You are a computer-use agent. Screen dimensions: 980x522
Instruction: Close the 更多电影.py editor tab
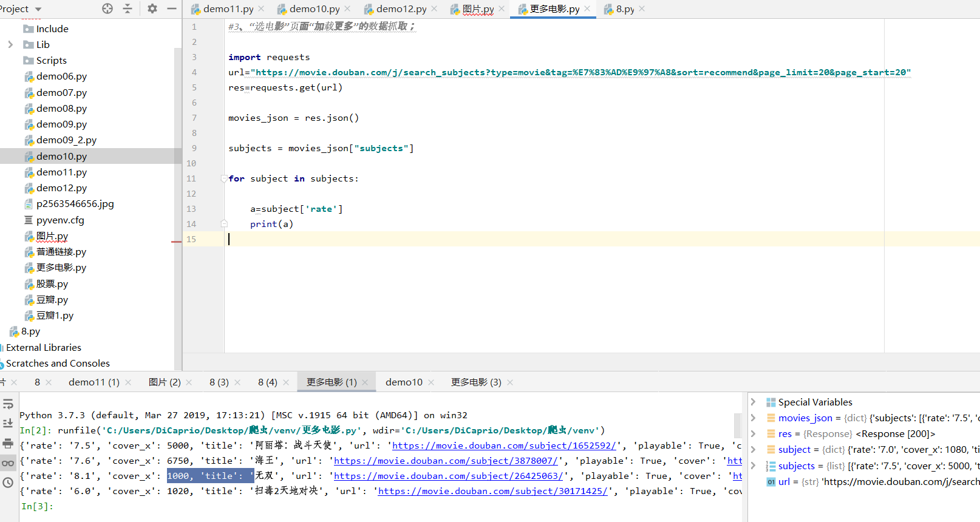pos(588,8)
